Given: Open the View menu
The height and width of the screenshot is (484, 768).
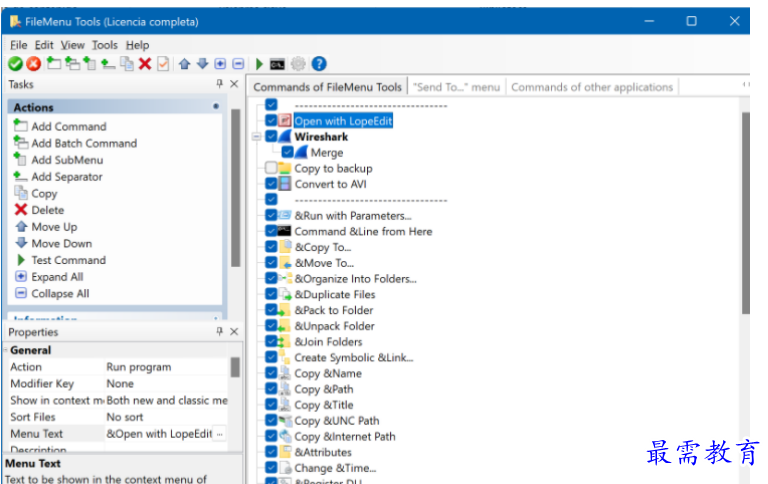Looking at the screenshot, I should tap(72, 45).
